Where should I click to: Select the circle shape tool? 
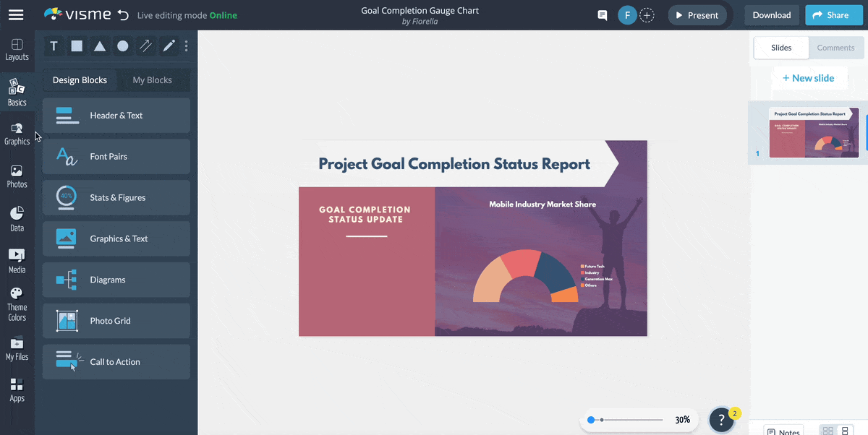tap(123, 46)
